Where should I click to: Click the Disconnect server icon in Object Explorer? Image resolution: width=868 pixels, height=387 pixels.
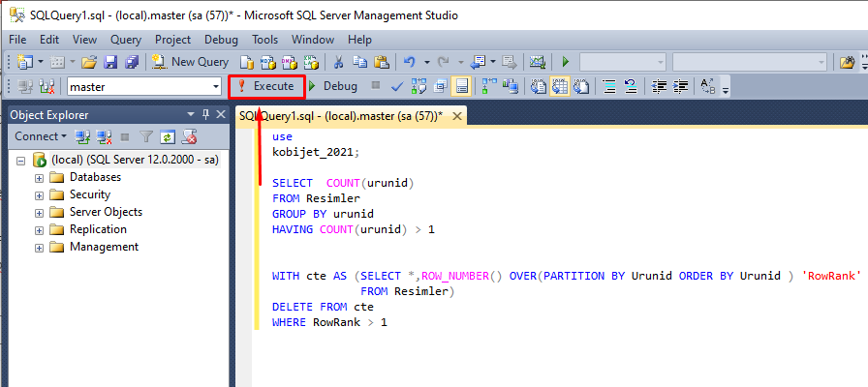tap(104, 136)
